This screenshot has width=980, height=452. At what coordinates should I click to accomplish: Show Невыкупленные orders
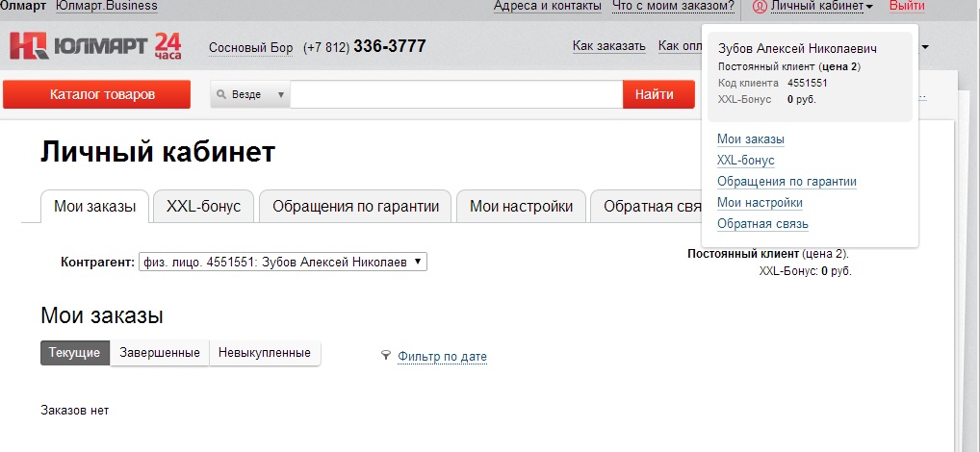coord(265,353)
